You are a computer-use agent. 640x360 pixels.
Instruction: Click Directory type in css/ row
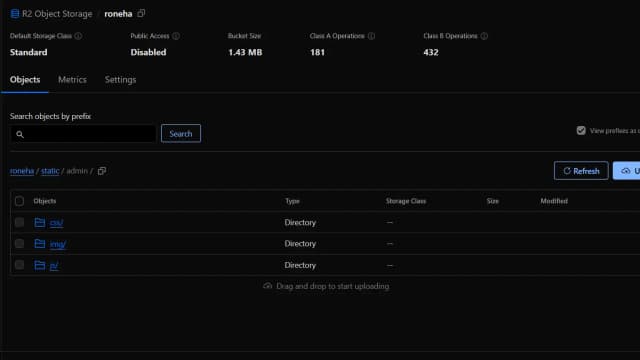(x=300, y=222)
